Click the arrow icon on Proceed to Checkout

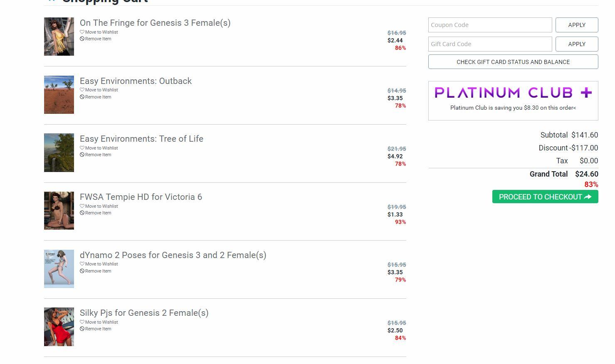[588, 197]
